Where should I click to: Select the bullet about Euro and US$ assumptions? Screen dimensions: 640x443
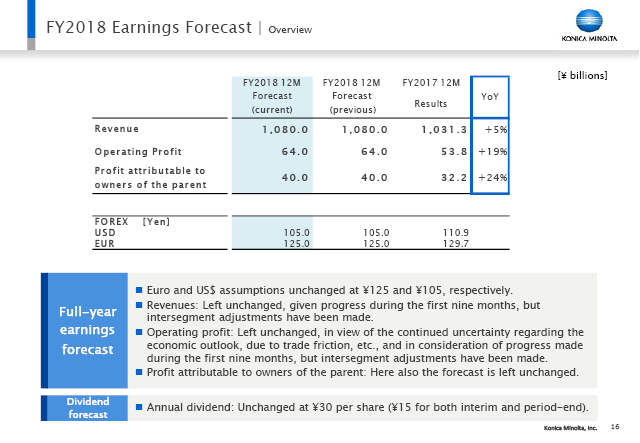coord(329,290)
